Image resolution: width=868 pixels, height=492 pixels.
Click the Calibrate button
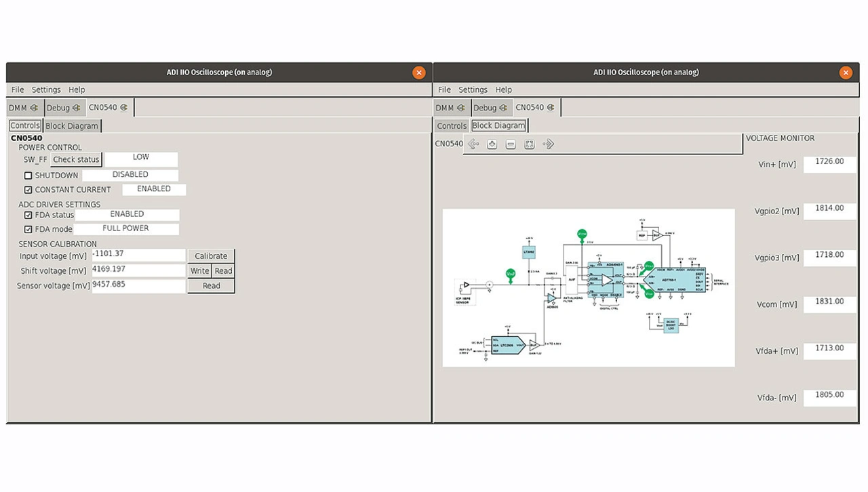[x=211, y=256]
